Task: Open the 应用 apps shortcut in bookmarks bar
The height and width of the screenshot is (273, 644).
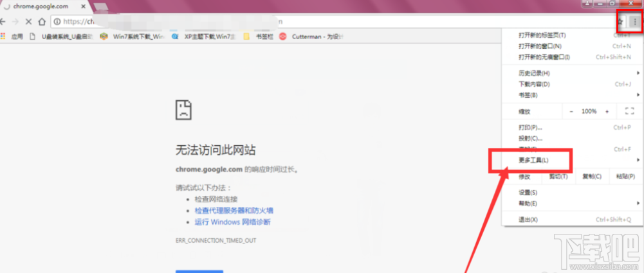Action: tap(12, 37)
